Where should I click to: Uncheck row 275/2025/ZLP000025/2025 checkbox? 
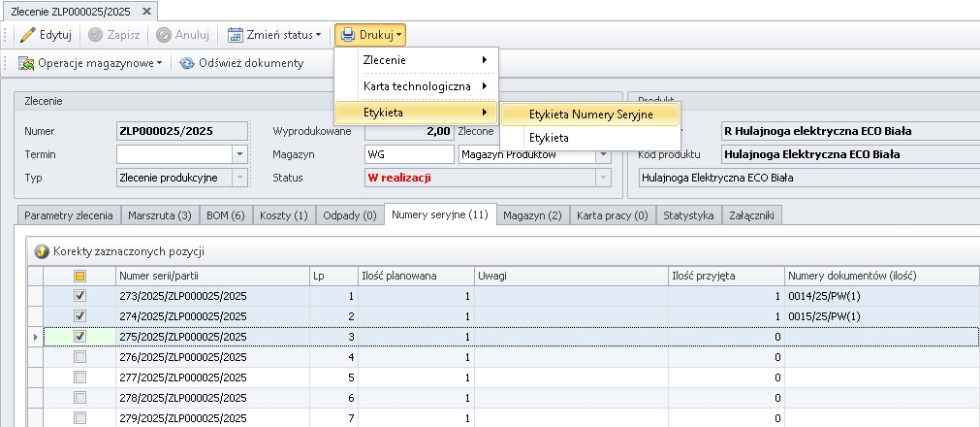[x=80, y=337]
